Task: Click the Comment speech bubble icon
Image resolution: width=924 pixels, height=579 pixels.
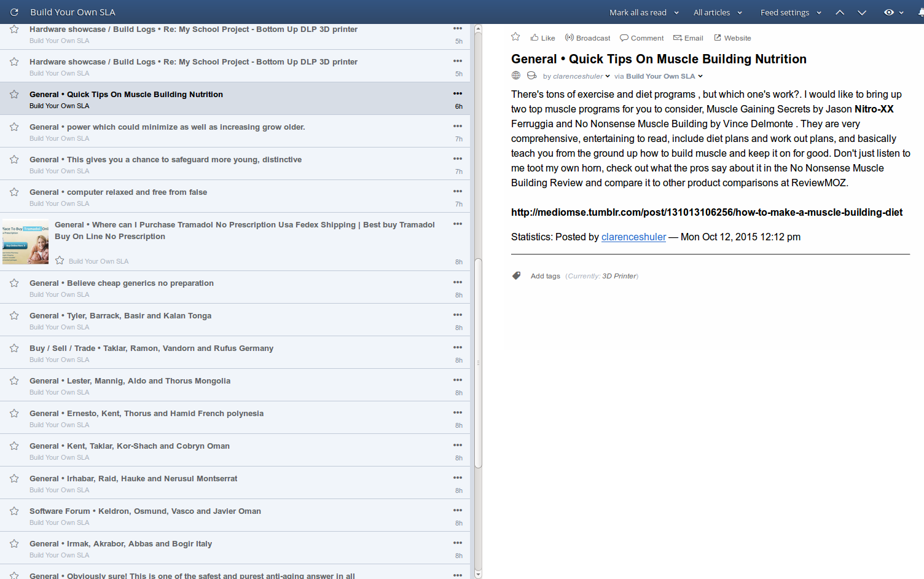Action: pos(624,37)
